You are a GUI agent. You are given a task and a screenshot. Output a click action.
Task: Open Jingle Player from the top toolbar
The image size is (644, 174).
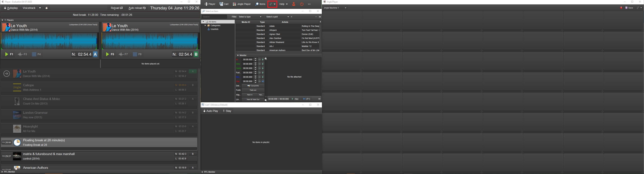[242, 4]
